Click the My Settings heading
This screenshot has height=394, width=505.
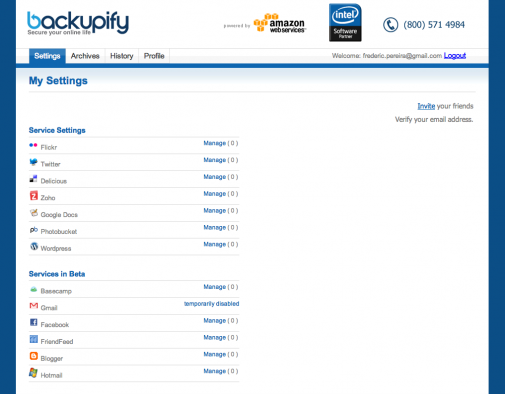point(58,81)
